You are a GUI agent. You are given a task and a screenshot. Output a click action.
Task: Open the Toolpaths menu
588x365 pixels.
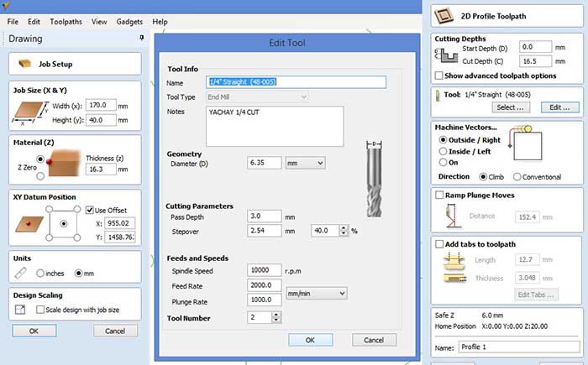pyautogui.click(x=66, y=22)
